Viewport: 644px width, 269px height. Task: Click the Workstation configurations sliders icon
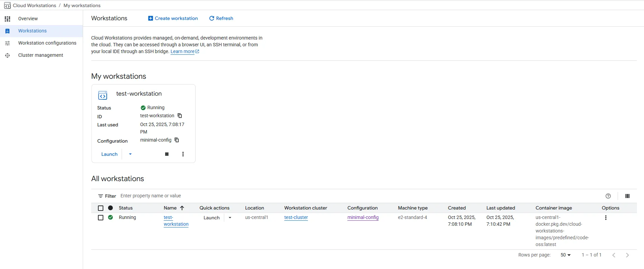(7, 43)
